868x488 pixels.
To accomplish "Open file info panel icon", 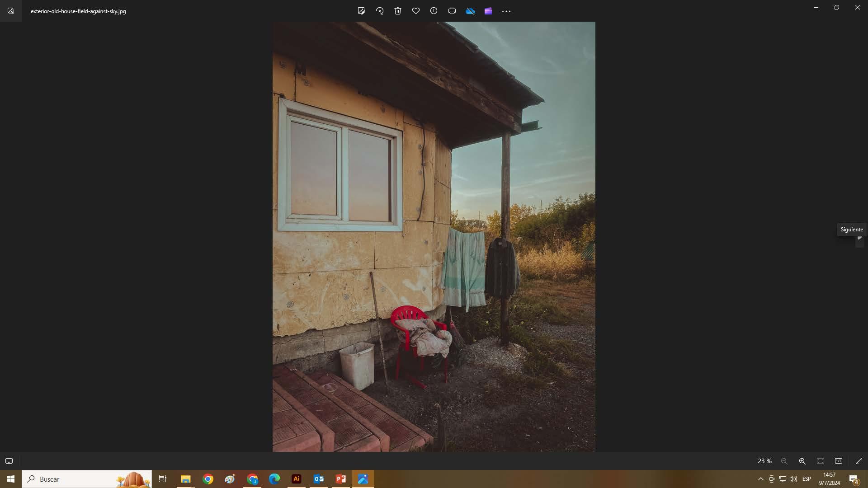I will pos(434,11).
